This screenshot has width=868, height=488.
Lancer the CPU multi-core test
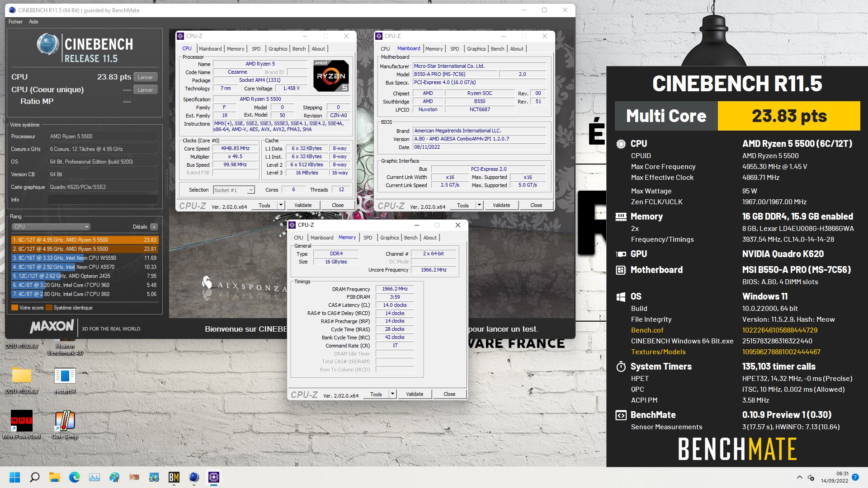click(x=146, y=77)
